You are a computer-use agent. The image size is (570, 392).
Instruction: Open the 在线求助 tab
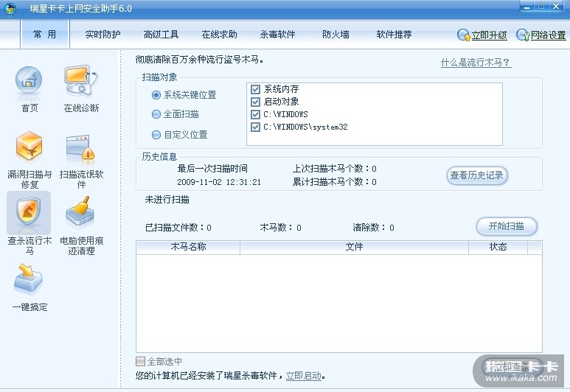(219, 35)
